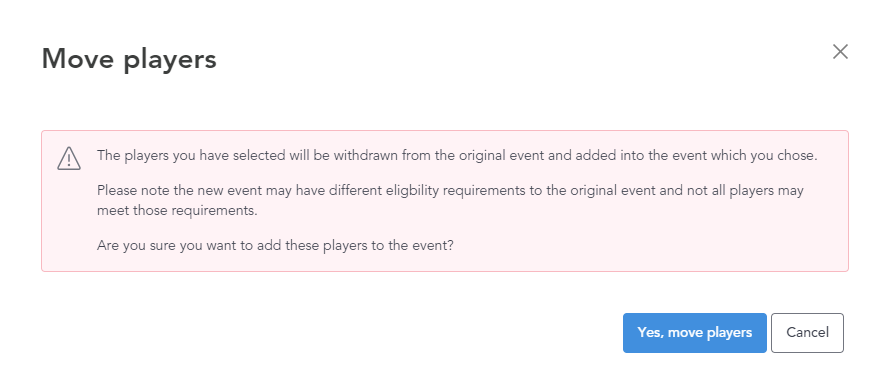This screenshot has width=883, height=374.
Task: Click the sentence about players being withdrawn
Action: 457,155
